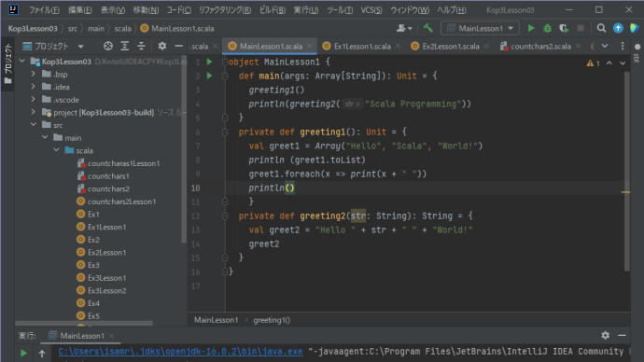Screen dimensions: 644x362
Task: Collapse all in project panel
Action: pos(141,46)
